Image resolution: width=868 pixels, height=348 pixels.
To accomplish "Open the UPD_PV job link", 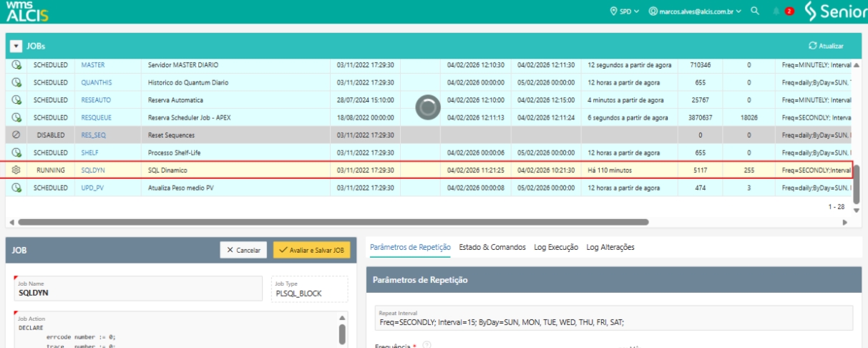I will (x=92, y=188).
